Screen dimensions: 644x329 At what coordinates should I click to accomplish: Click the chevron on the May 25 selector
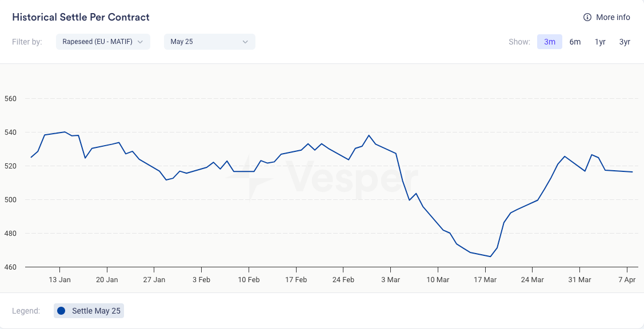(245, 42)
